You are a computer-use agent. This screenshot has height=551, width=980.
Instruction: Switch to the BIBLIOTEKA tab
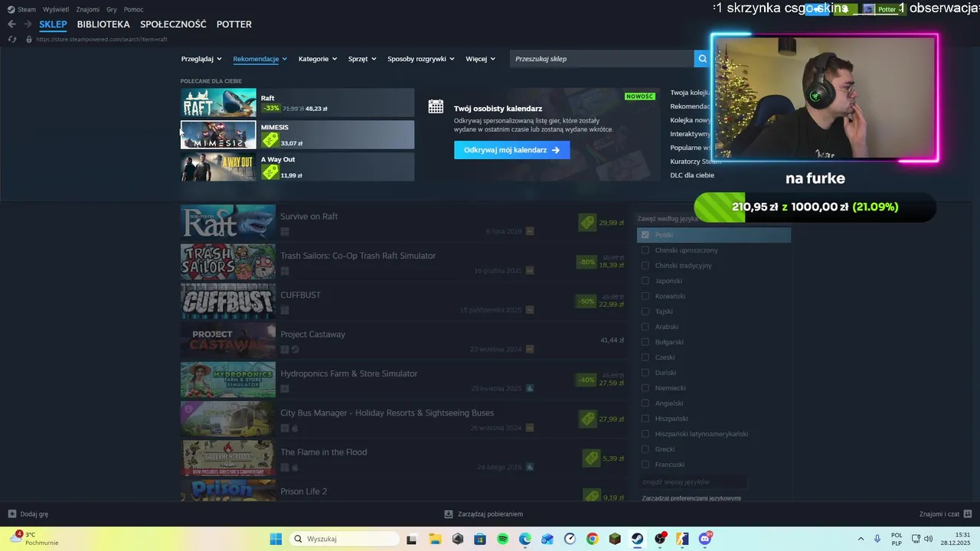103,24
